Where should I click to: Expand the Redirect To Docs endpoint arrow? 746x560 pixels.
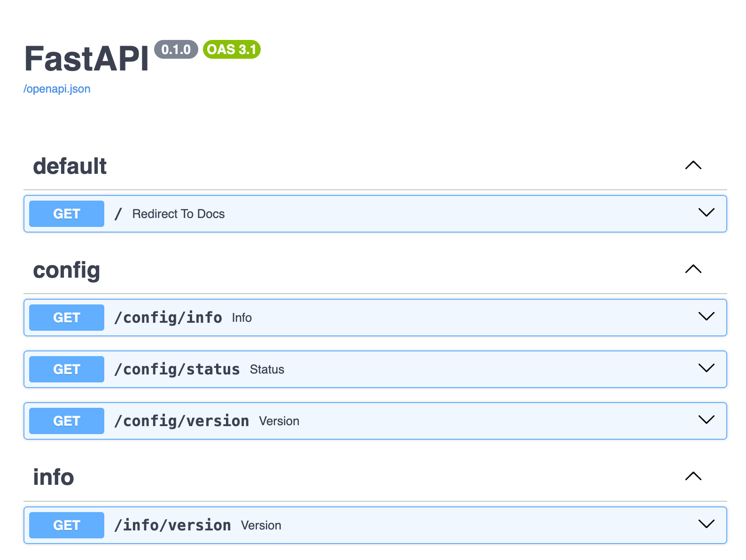click(707, 213)
